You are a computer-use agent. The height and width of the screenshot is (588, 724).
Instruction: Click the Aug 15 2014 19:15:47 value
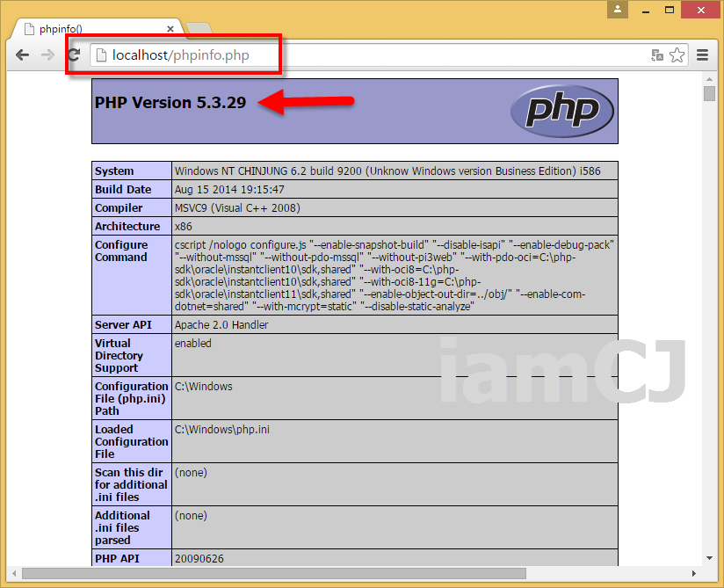click(x=229, y=189)
